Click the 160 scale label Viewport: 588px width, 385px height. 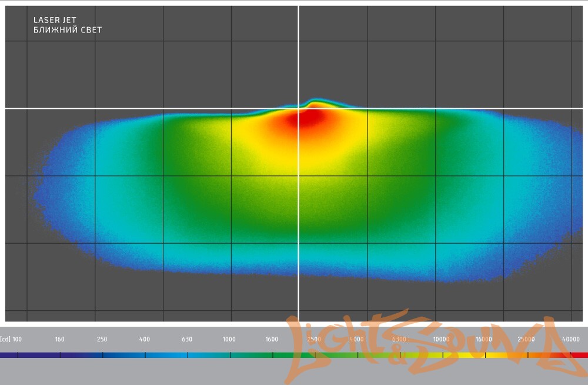click(x=59, y=340)
